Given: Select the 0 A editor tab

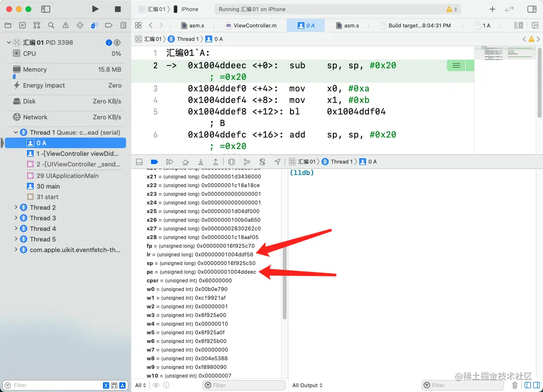Looking at the screenshot, I should coord(306,25).
